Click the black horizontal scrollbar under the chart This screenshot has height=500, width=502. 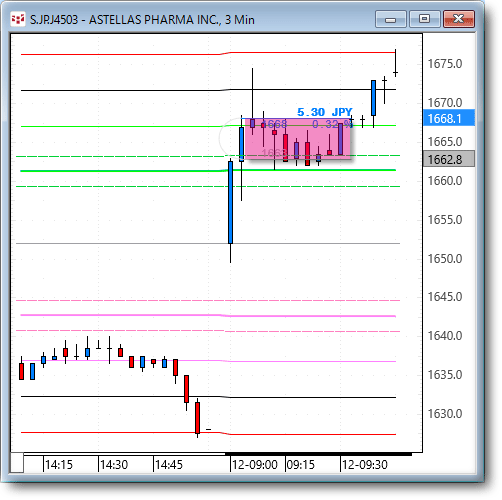[318, 454]
